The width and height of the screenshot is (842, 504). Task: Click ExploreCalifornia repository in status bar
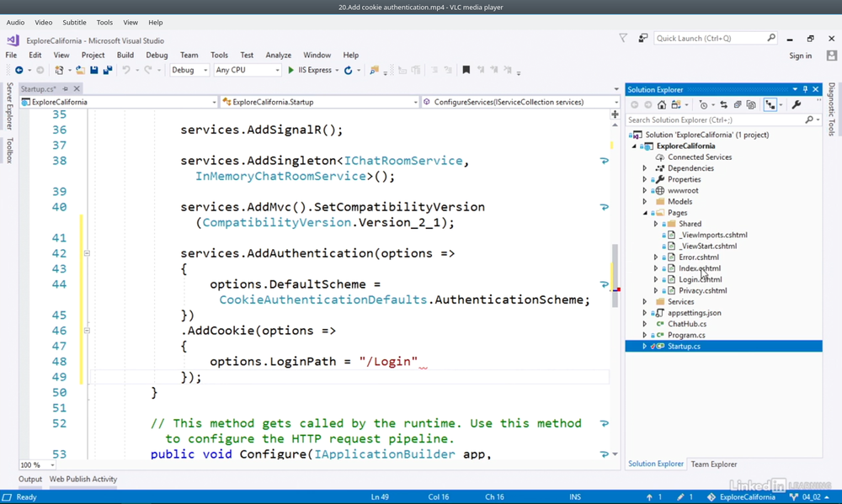tap(741, 497)
